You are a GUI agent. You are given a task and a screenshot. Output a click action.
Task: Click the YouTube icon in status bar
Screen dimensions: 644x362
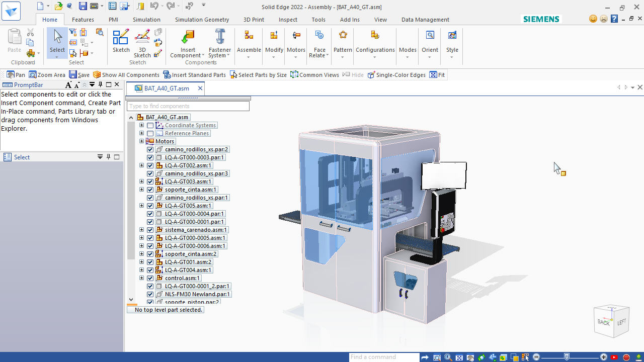[x=614, y=357]
